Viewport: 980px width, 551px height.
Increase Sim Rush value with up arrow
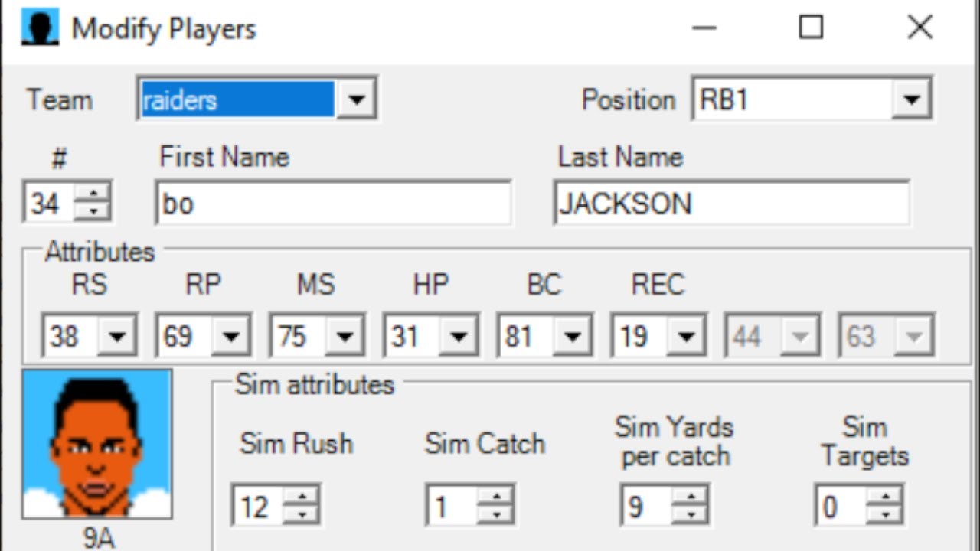(302, 496)
